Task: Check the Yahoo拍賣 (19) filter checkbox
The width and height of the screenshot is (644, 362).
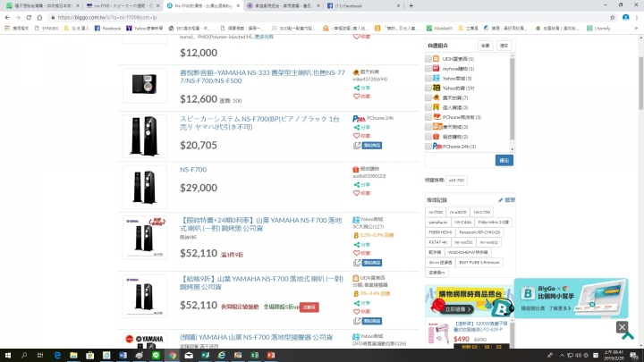Action: [x=428, y=88]
